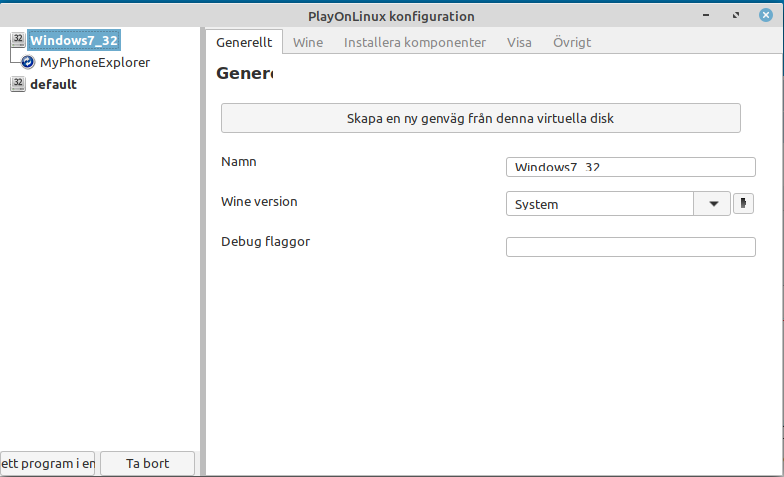This screenshot has height=477, width=784.
Task: Click the default drive 32-bit icon
Action: tap(18, 84)
